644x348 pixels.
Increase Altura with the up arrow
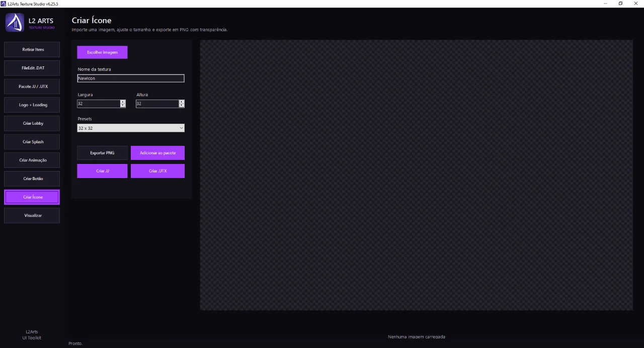182,102
